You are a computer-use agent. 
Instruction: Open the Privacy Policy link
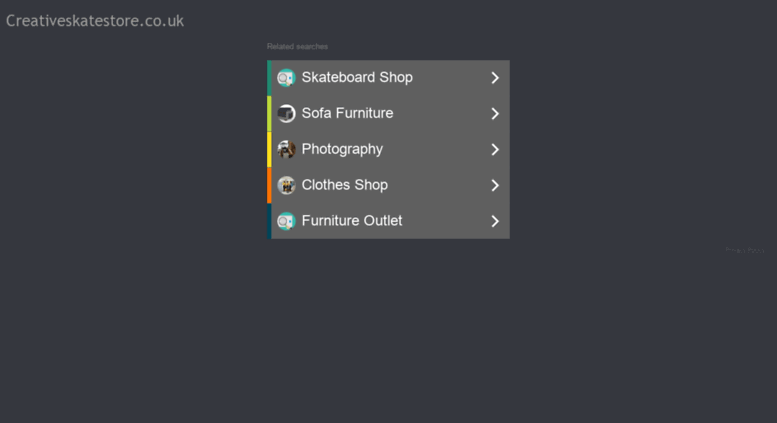[744, 250]
